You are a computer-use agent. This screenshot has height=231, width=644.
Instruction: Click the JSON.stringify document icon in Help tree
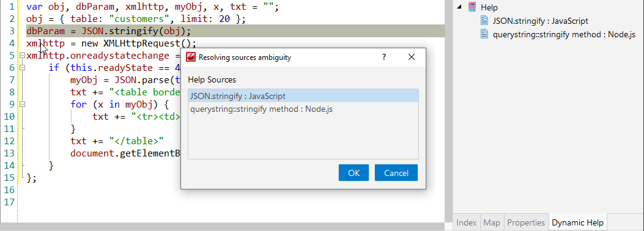click(484, 21)
